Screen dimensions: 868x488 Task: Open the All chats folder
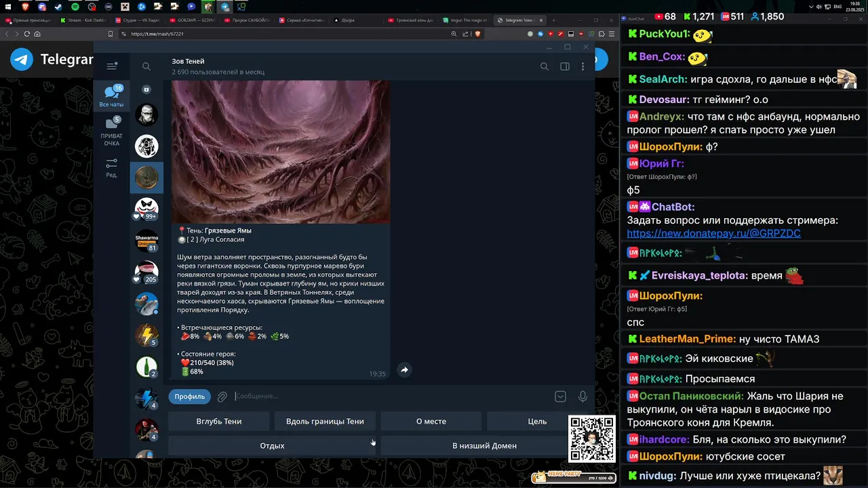112,96
